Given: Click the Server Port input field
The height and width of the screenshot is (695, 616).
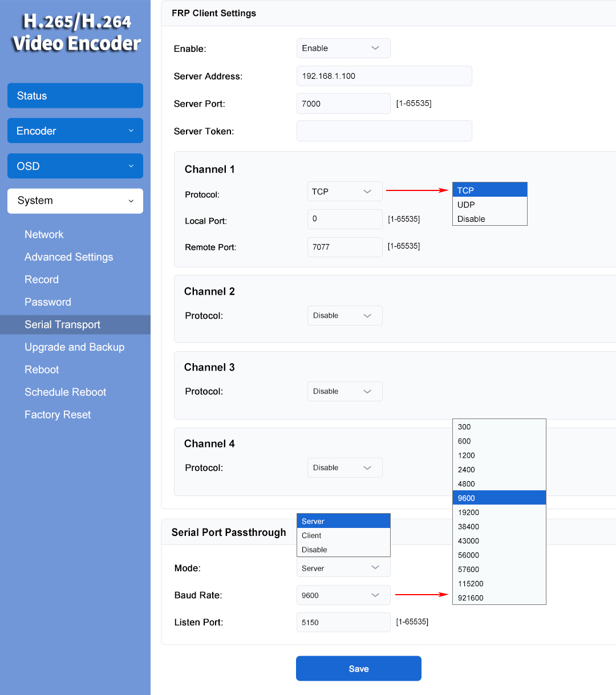Looking at the screenshot, I should 343,103.
